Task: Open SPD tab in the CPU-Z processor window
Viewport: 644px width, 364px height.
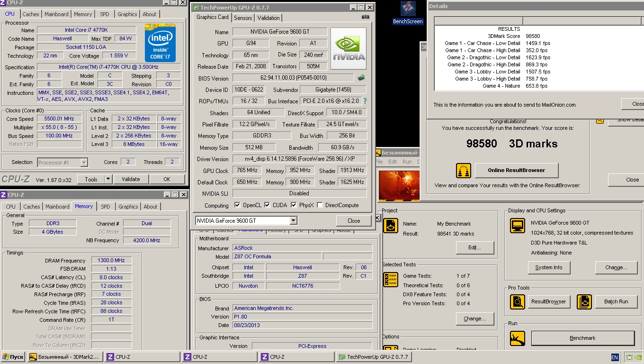Action: tap(105, 14)
